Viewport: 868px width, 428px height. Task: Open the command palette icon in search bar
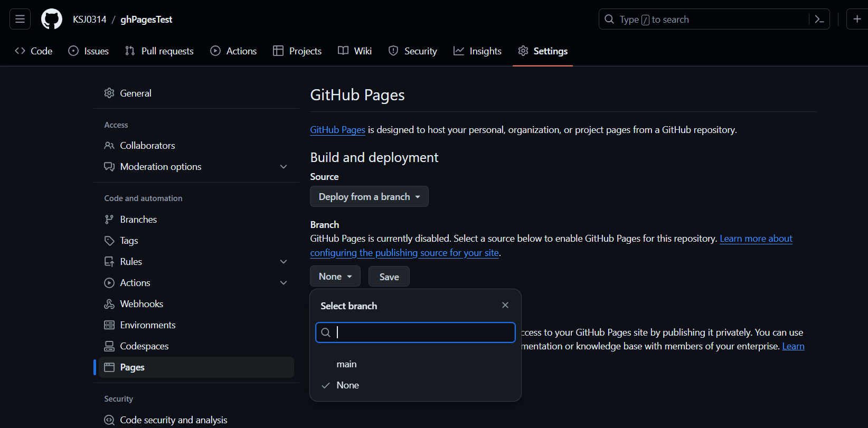point(819,20)
